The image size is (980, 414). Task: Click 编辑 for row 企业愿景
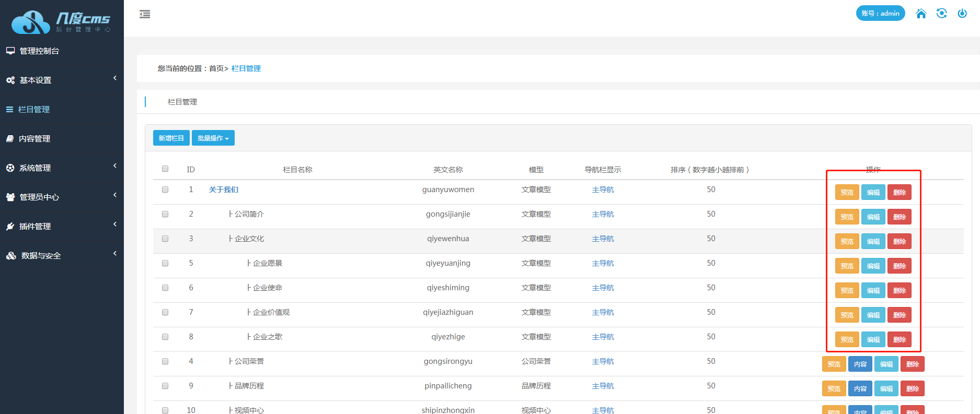click(873, 266)
